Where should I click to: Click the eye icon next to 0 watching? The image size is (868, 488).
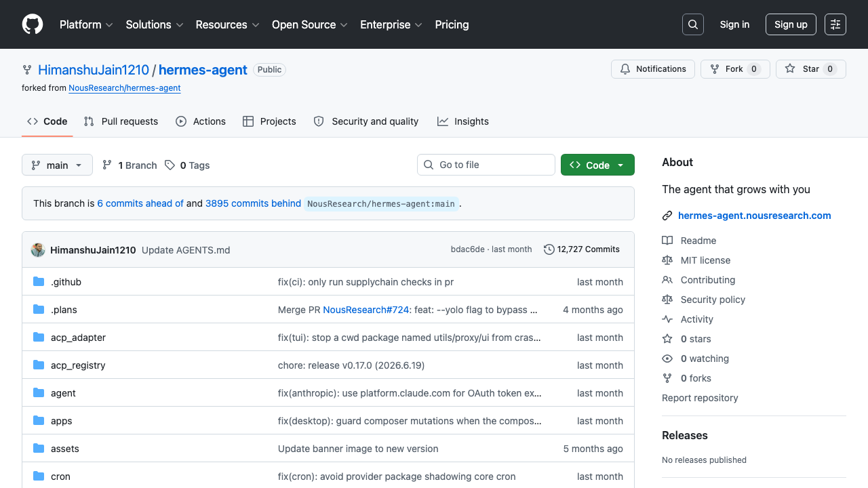point(667,359)
